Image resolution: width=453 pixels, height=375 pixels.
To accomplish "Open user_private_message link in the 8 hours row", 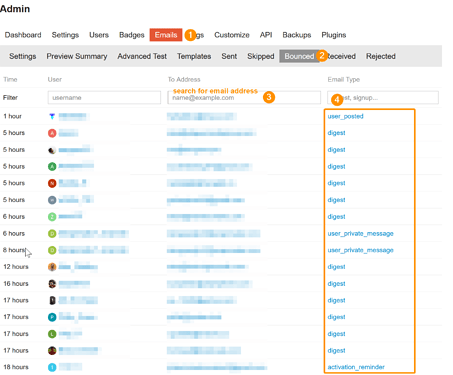I will tap(360, 250).
